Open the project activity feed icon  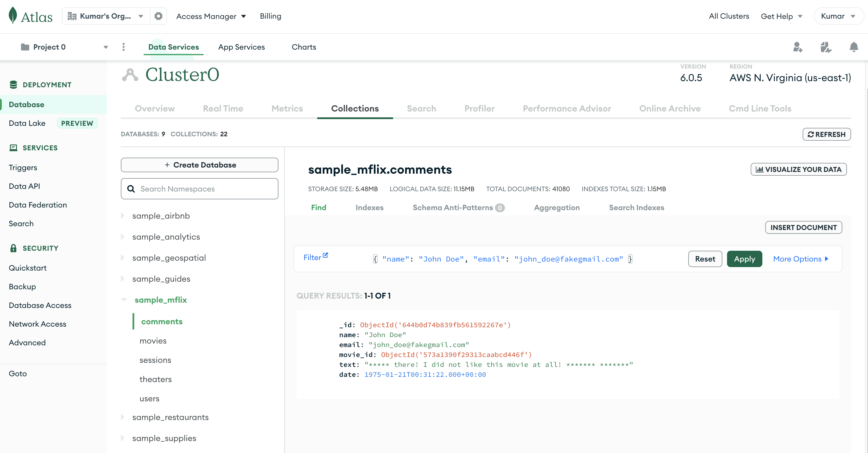(x=826, y=47)
